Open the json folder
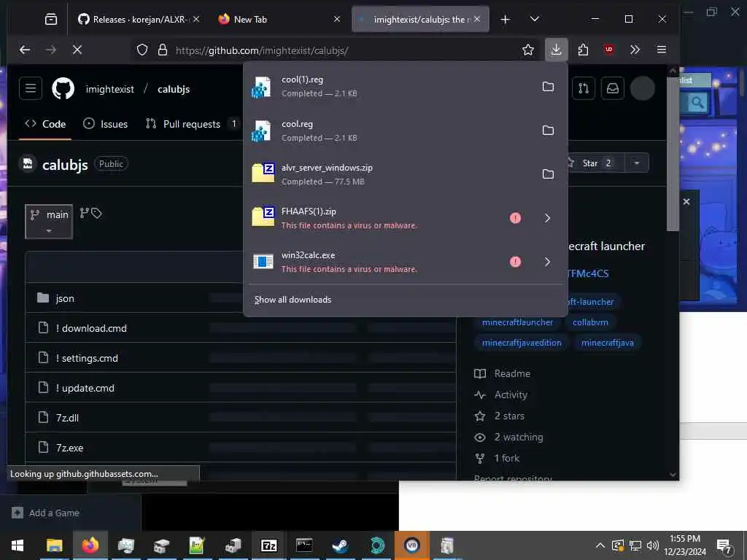747x560 pixels. [65, 298]
